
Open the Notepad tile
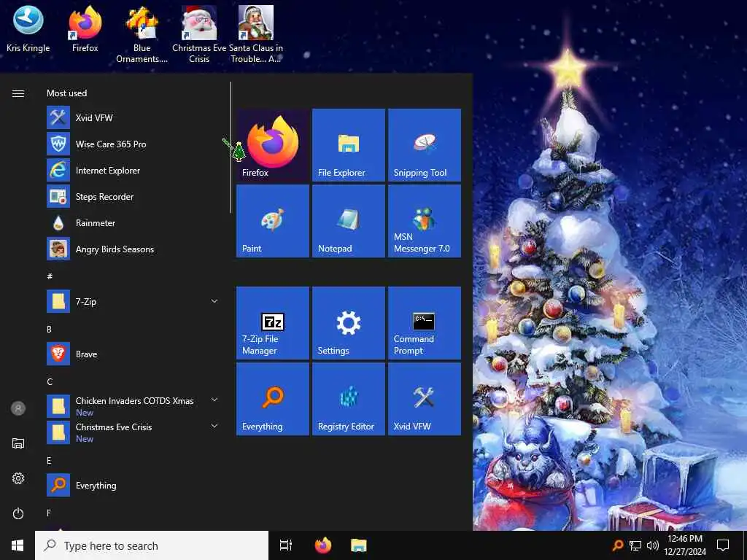pyautogui.click(x=348, y=221)
